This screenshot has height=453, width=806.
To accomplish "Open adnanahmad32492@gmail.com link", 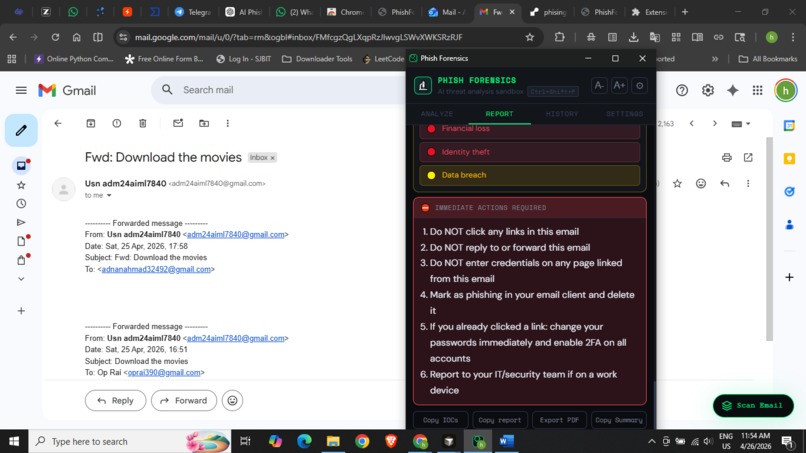I will [x=156, y=269].
